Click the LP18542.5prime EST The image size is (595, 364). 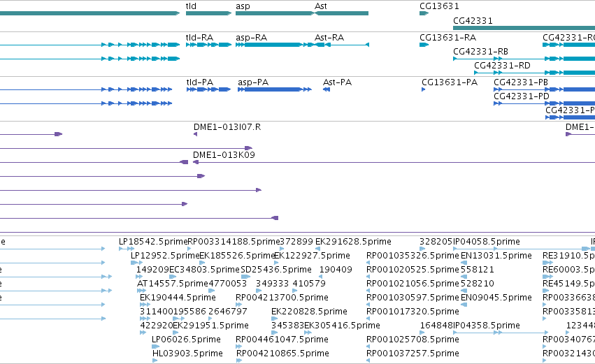tap(127, 249)
